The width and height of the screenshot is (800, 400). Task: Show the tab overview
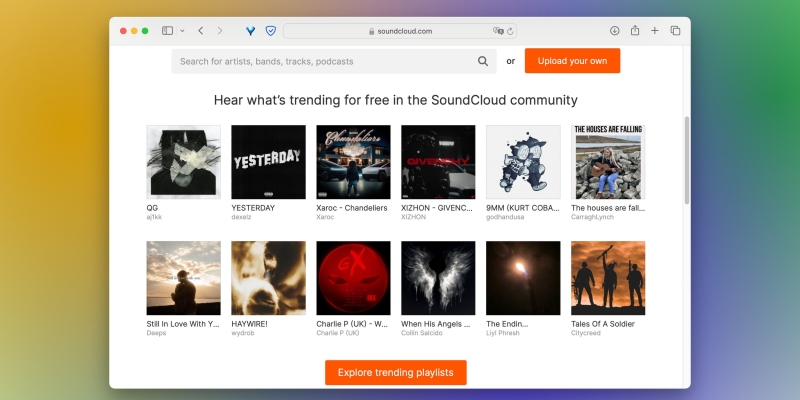pos(675,31)
